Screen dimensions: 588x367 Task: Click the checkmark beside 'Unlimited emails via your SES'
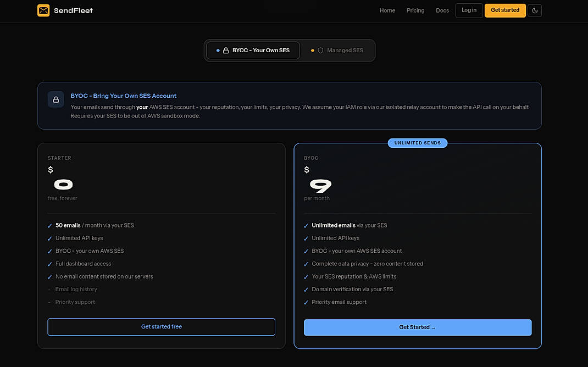pos(306,226)
